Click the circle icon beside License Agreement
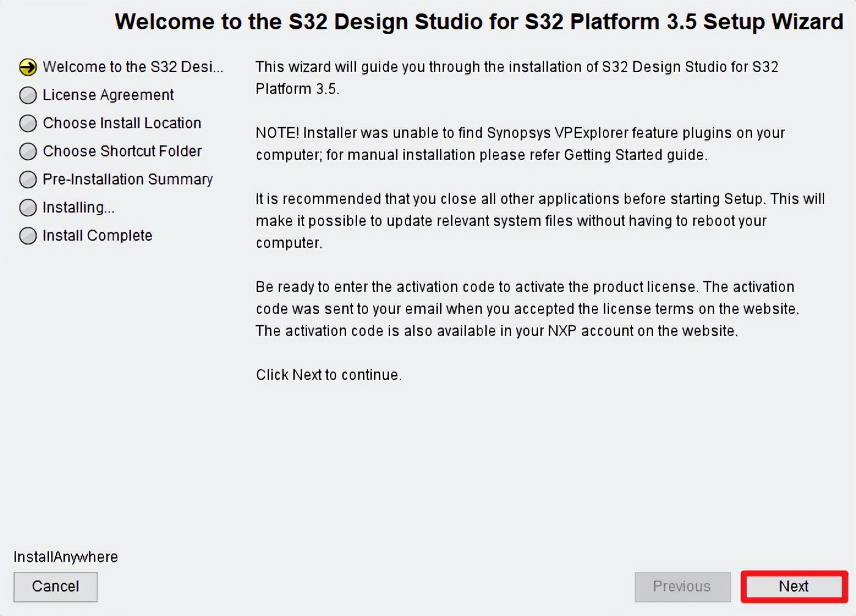 tap(28, 95)
